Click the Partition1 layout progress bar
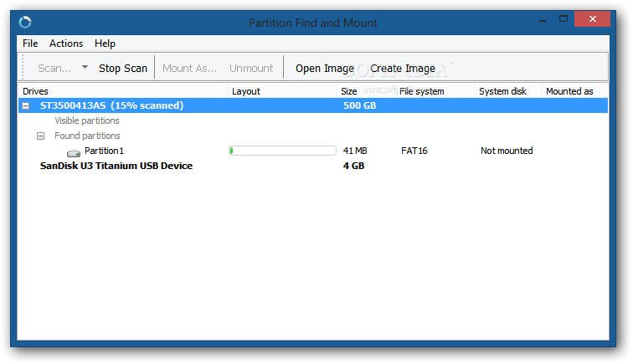Viewport: 633px width, 364px height. tap(282, 151)
